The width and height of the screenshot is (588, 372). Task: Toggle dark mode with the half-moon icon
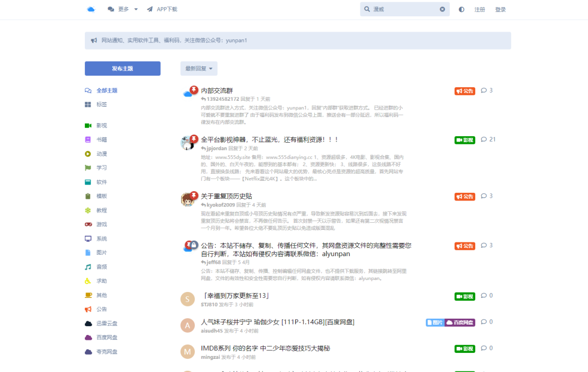tap(460, 9)
